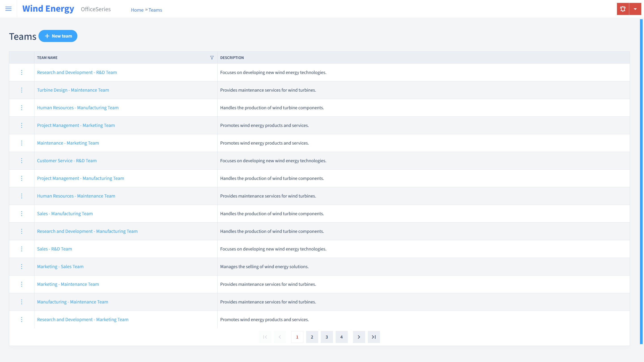Viewport: 644px width, 362px height.
Task: Click first page navigation button
Action: [265, 337]
